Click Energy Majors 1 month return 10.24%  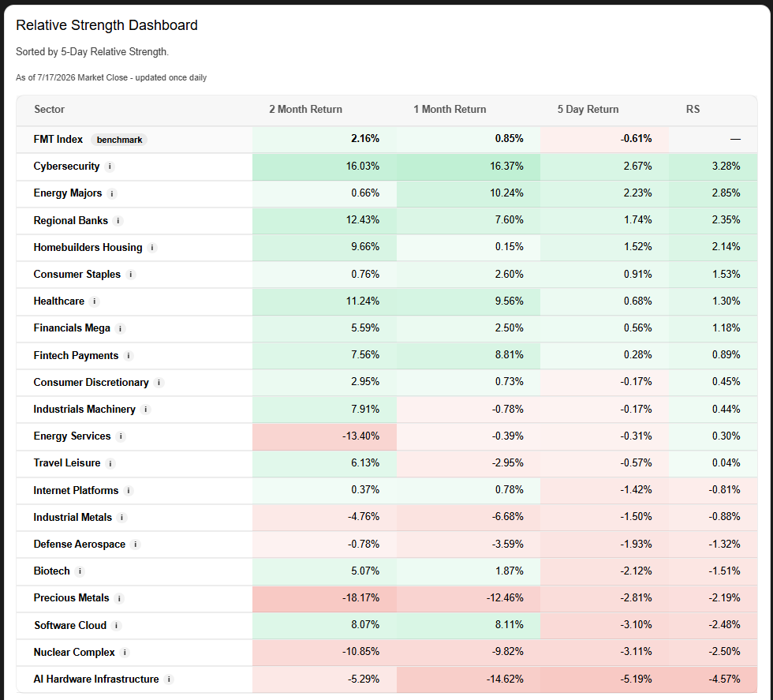pyautogui.click(x=506, y=193)
